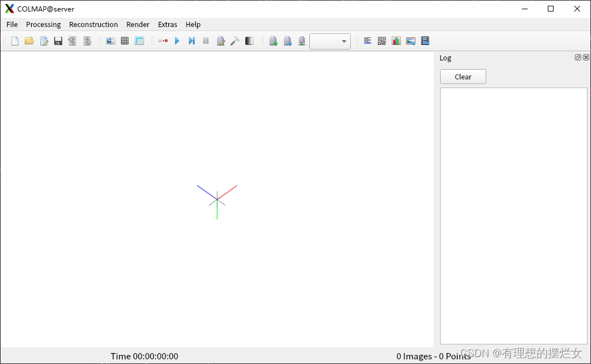Close the Log panel
This screenshot has height=364, width=591.
586,57
